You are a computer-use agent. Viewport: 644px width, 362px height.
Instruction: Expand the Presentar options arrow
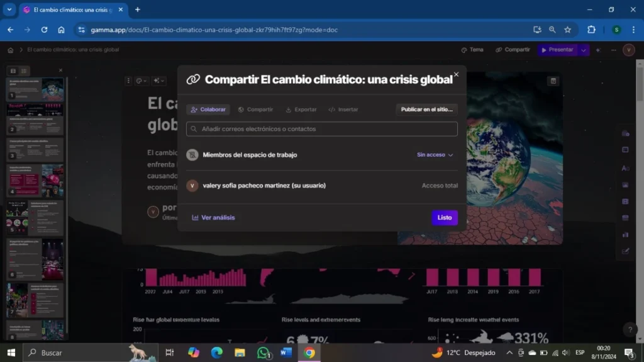pyautogui.click(x=583, y=50)
